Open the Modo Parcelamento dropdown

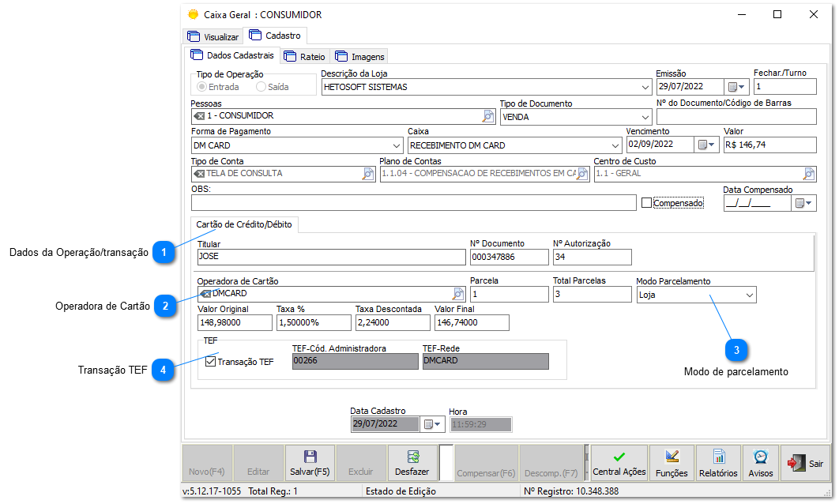(x=748, y=295)
